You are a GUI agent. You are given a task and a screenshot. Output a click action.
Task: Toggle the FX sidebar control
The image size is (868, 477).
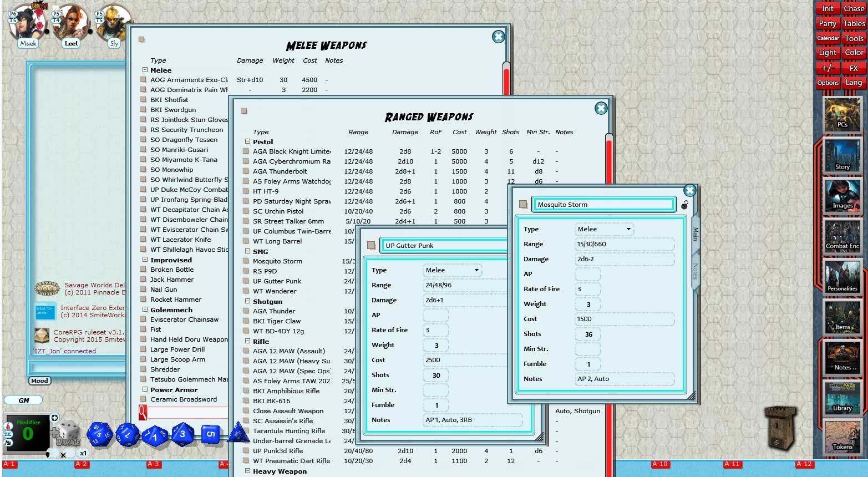click(854, 67)
